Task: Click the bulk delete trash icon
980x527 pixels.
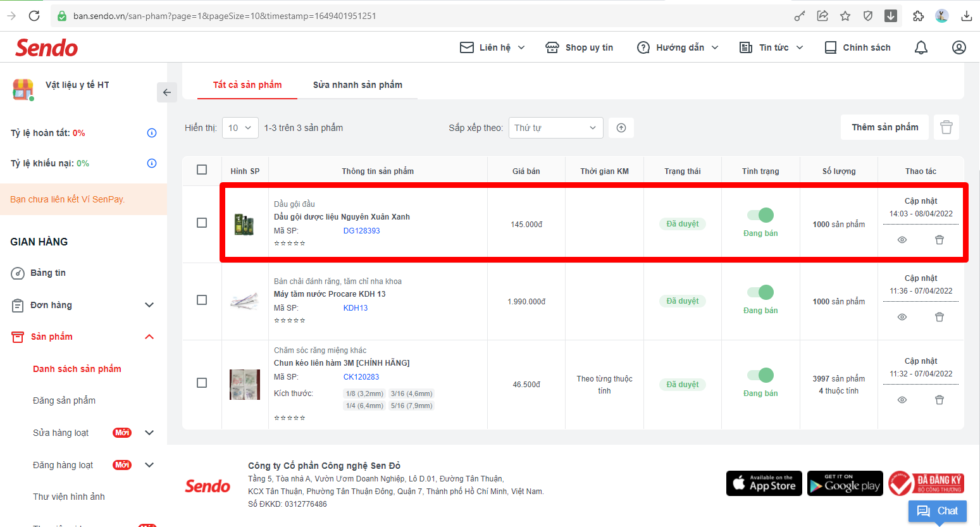Action: pyautogui.click(x=946, y=127)
